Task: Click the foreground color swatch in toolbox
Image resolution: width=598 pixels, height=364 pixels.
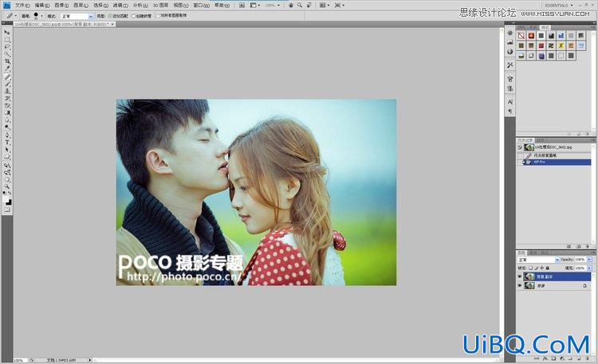Action: click(x=6, y=199)
